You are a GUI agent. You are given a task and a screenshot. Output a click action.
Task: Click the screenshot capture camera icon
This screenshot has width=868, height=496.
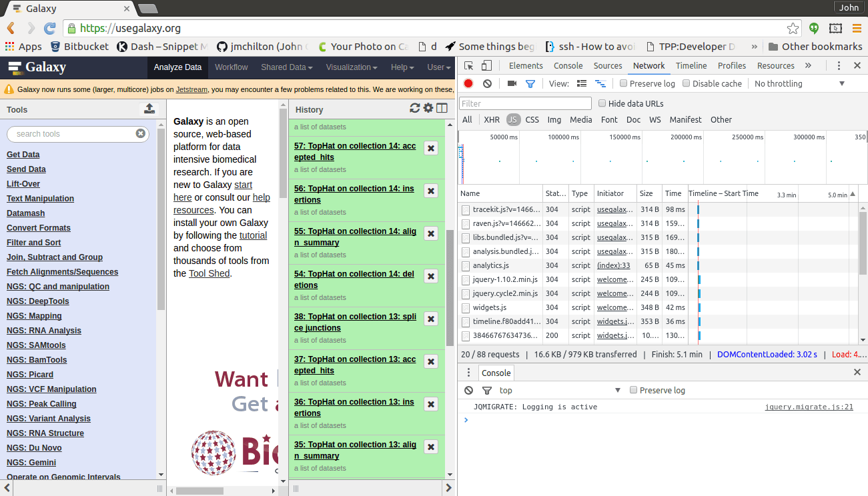(x=511, y=83)
